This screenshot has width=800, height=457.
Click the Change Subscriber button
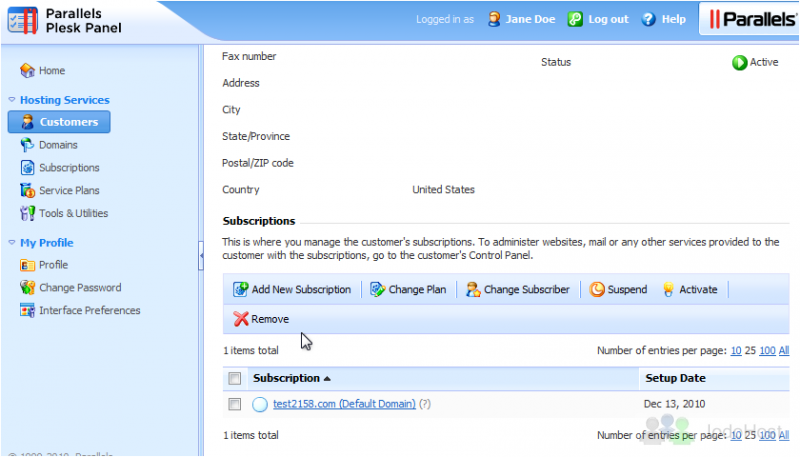pyautogui.click(x=518, y=289)
